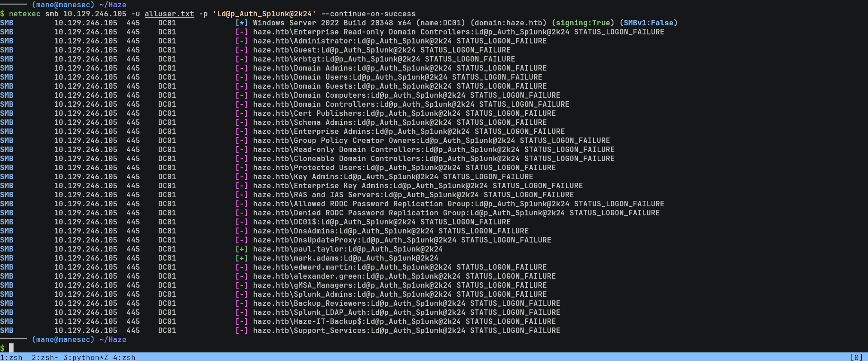Image resolution: width=868 pixels, height=361 pixels.
Task: Click the green [+] marker for paul.taylor
Action: coord(241,249)
